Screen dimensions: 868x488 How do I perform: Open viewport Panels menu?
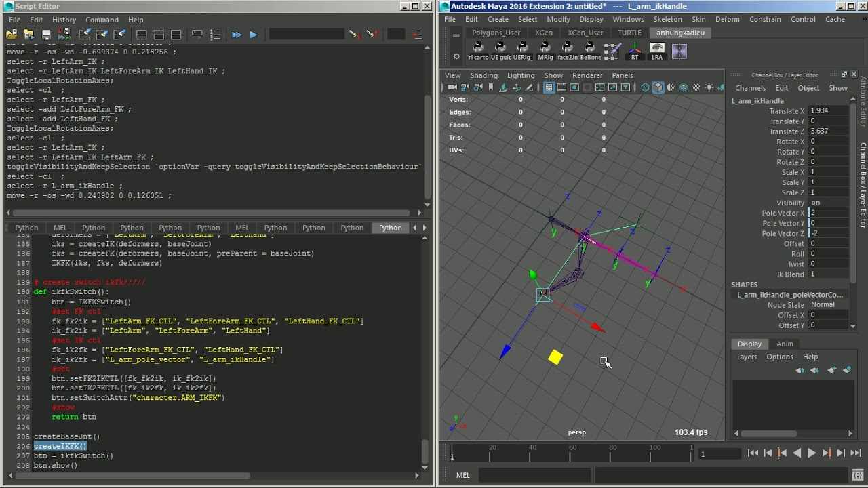click(623, 75)
